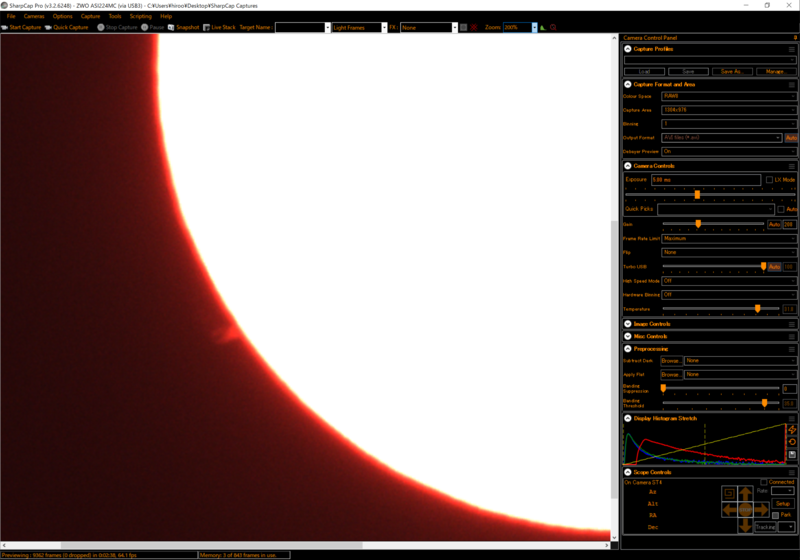The height and width of the screenshot is (560, 800).
Task: Click the Gain slider handle
Action: pos(698,224)
